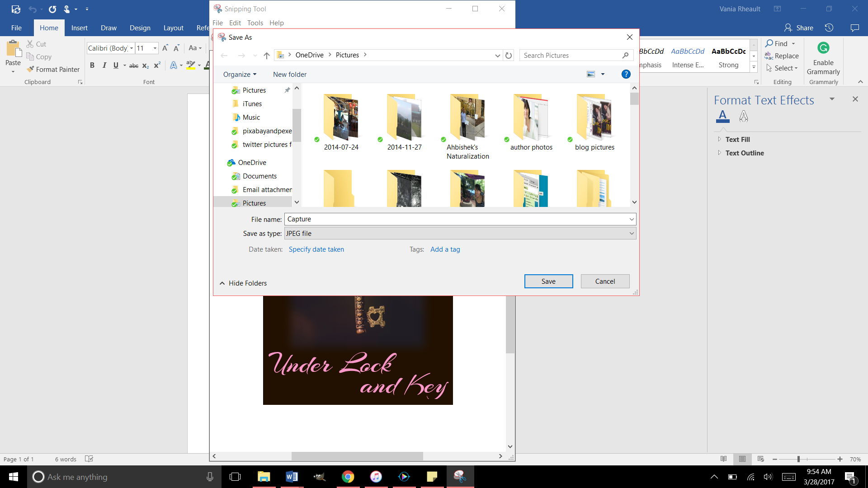This screenshot has height=488, width=868.
Task: Open the Snipping Tool Tools menu
Action: pyautogui.click(x=255, y=23)
